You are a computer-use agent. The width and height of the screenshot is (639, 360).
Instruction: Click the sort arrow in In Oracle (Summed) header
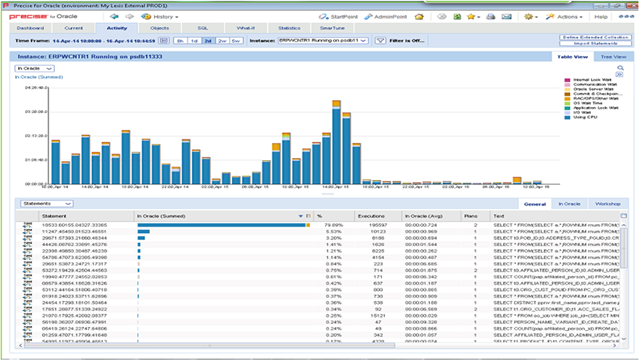click(301, 216)
